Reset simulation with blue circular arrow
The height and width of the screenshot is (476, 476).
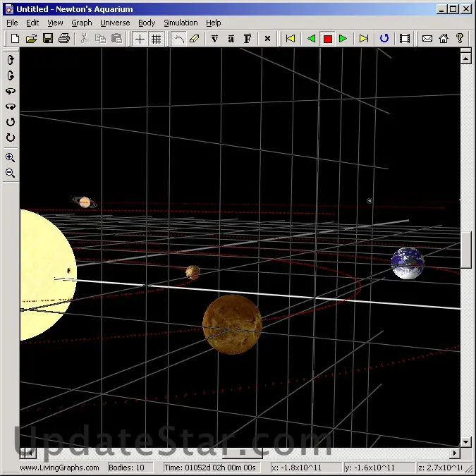tap(384, 39)
